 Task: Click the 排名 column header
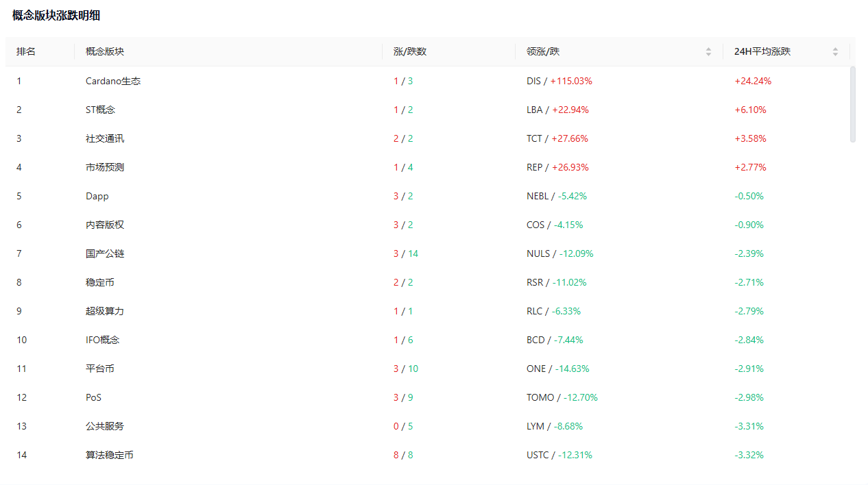pyautogui.click(x=26, y=52)
